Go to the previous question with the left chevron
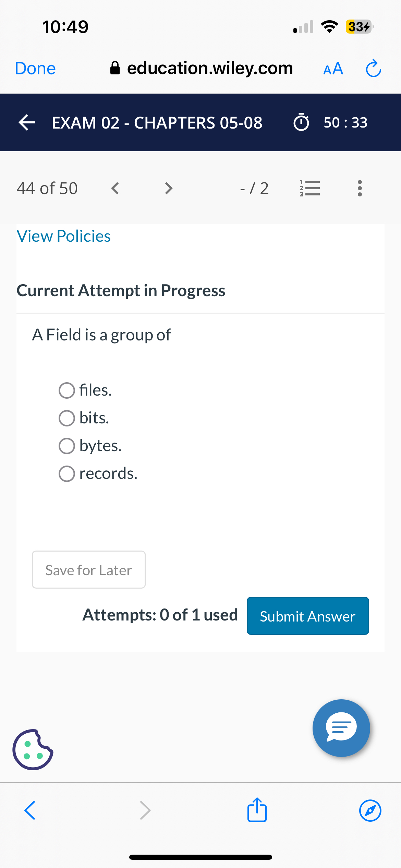401x868 pixels. point(114,188)
